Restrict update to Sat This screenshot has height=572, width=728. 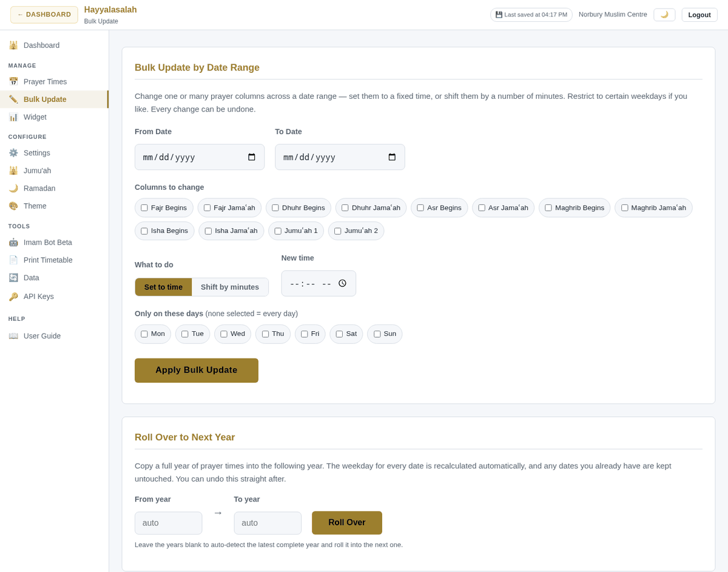point(339,334)
